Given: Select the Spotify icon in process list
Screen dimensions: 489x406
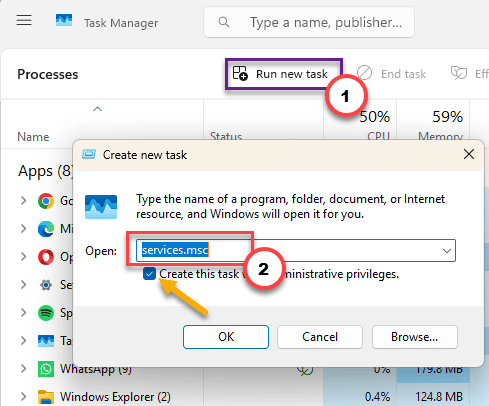Looking at the screenshot, I should (46, 313).
